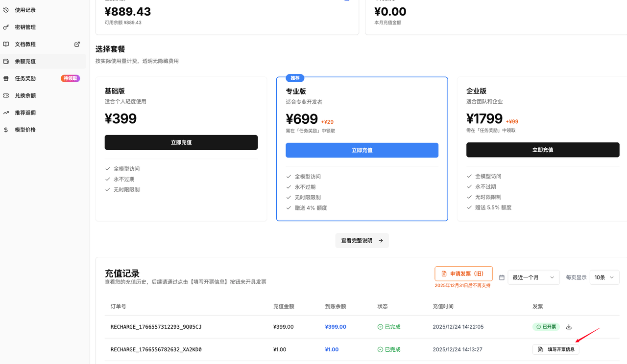627x364 pixels.
Task: Click 填写开票信息 for the ¥1.00 order
Action: 555,349
